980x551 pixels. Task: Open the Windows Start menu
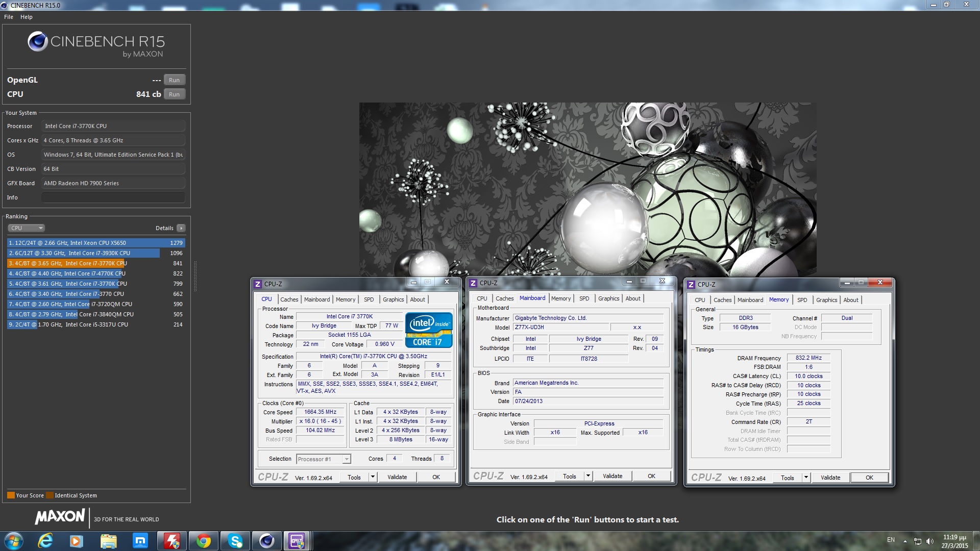pyautogui.click(x=13, y=541)
